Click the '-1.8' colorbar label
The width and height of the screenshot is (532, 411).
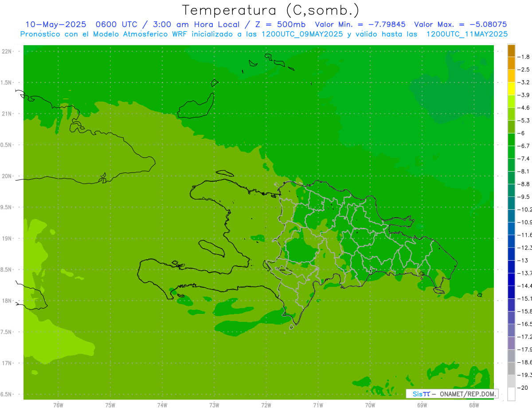[x=524, y=57]
